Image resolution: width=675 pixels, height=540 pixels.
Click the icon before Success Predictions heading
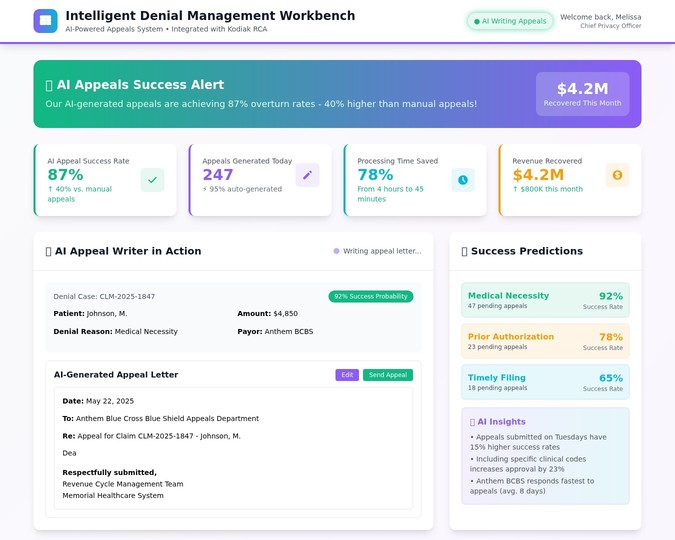pyautogui.click(x=464, y=251)
